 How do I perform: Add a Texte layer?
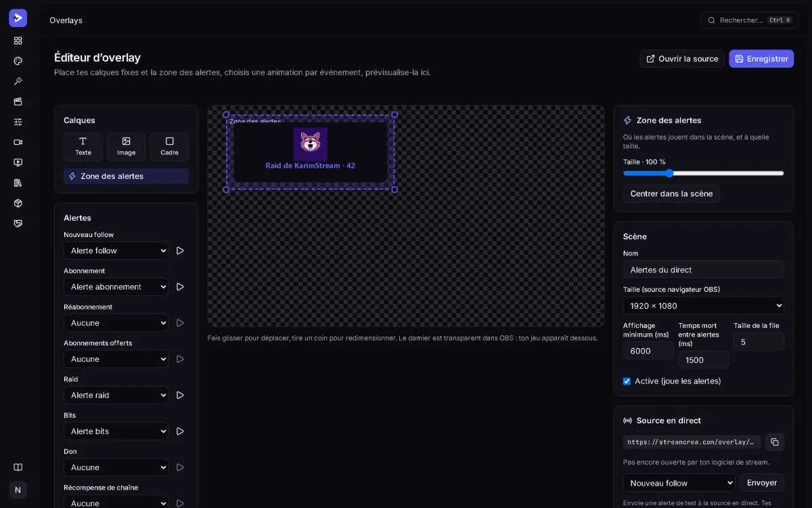[83, 147]
